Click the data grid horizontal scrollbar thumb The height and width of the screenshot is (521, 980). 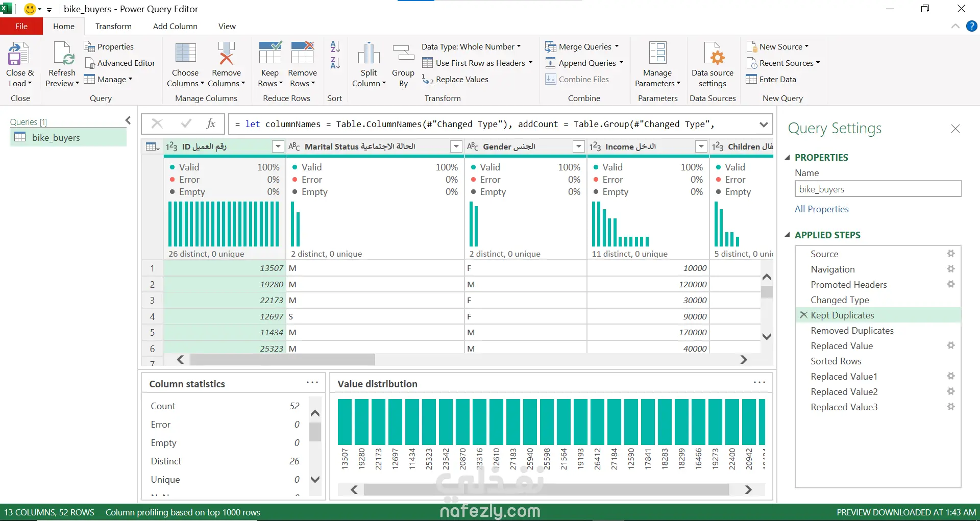click(x=282, y=360)
